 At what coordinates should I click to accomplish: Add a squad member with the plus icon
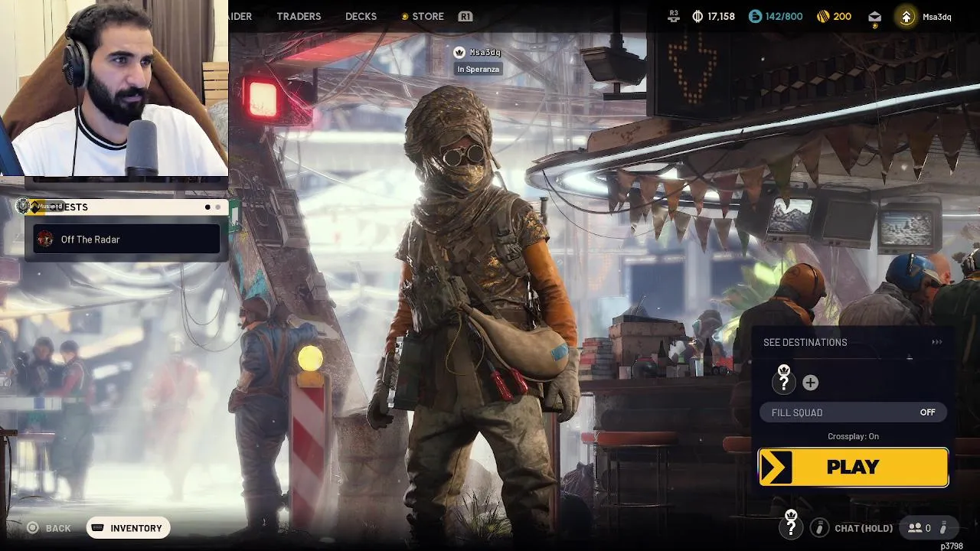pos(810,383)
